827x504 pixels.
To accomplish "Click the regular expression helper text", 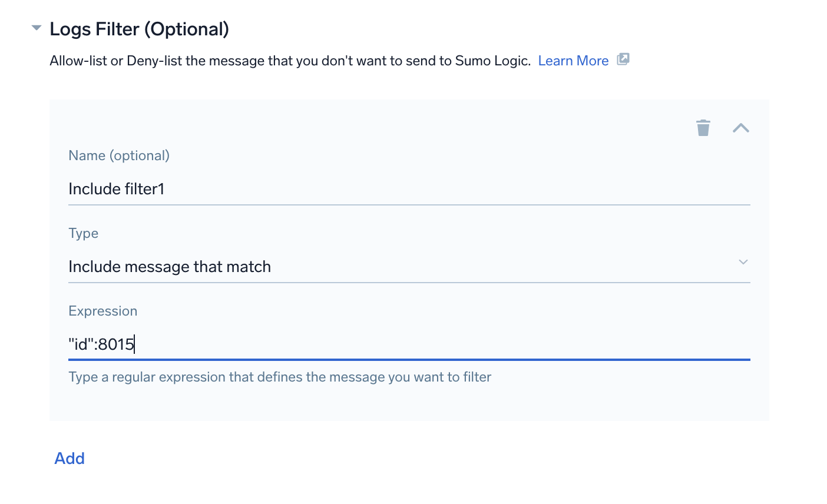I will (x=279, y=377).
